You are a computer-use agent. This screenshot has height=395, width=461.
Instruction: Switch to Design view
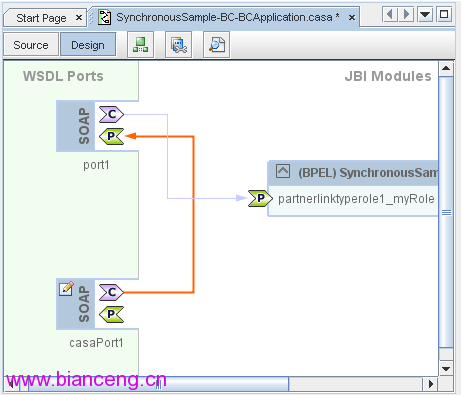[x=88, y=45]
